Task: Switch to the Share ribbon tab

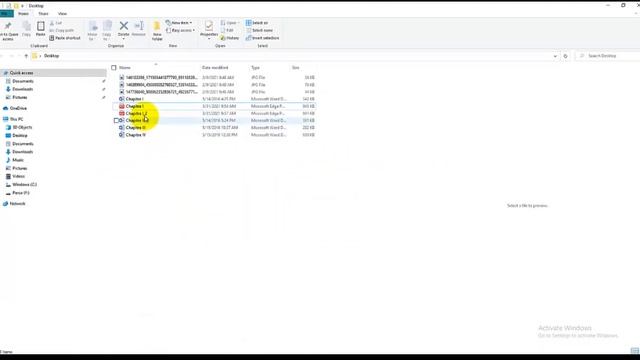Action: [x=43, y=14]
